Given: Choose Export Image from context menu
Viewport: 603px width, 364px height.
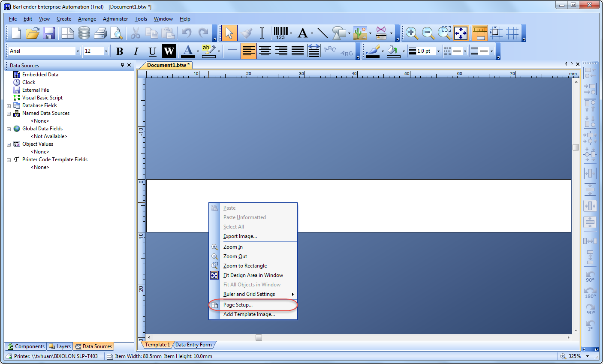Looking at the screenshot, I should (253, 236).
